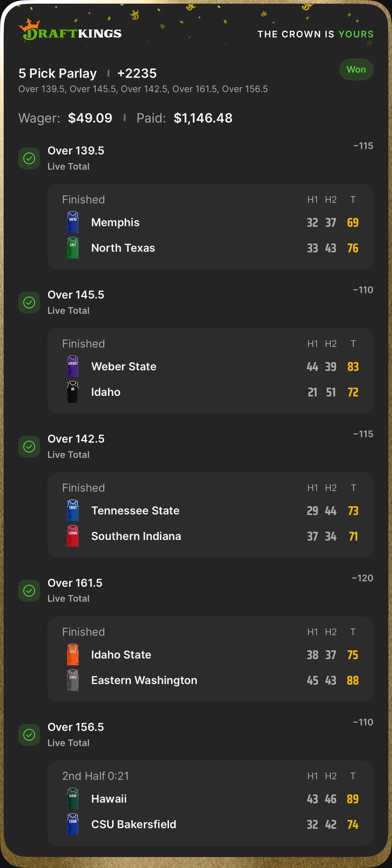Select the Tennessee State jersey icon
This screenshot has height=868, width=392.
tap(73, 510)
